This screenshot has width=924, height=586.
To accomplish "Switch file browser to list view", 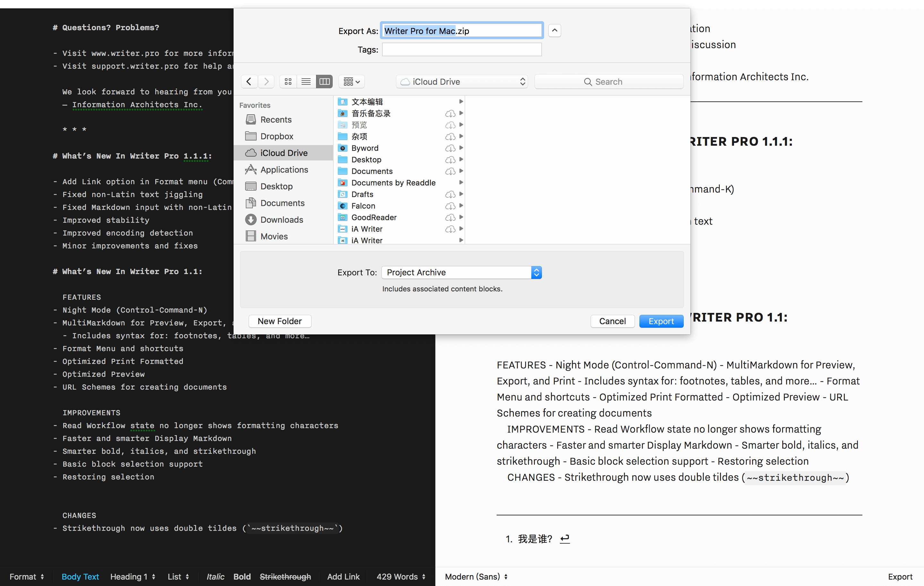I will coord(306,82).
